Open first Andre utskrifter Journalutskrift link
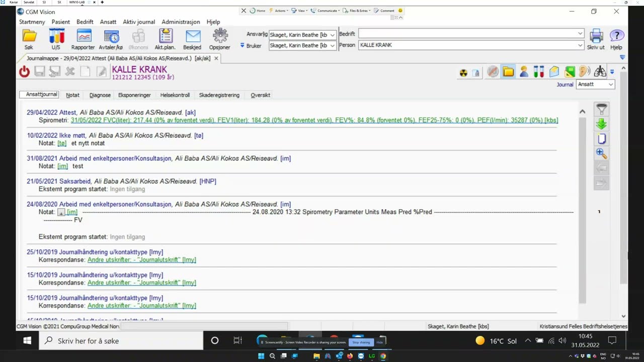 click(x=142, y=260)
